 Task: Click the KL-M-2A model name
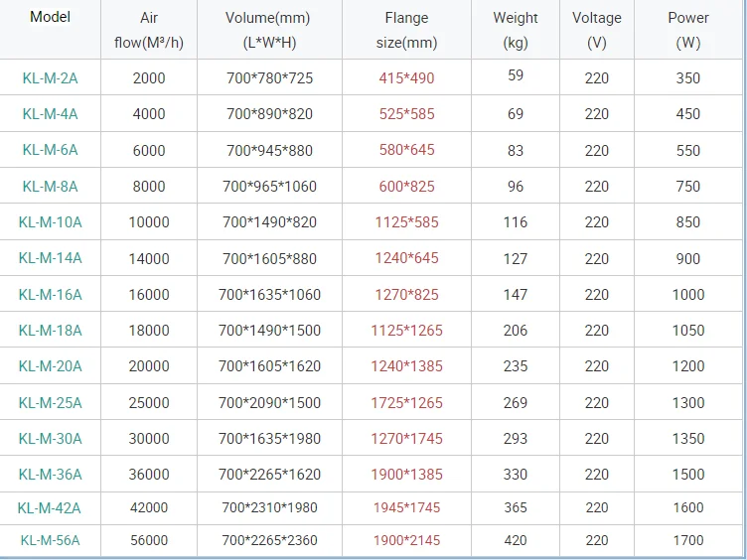50,78
